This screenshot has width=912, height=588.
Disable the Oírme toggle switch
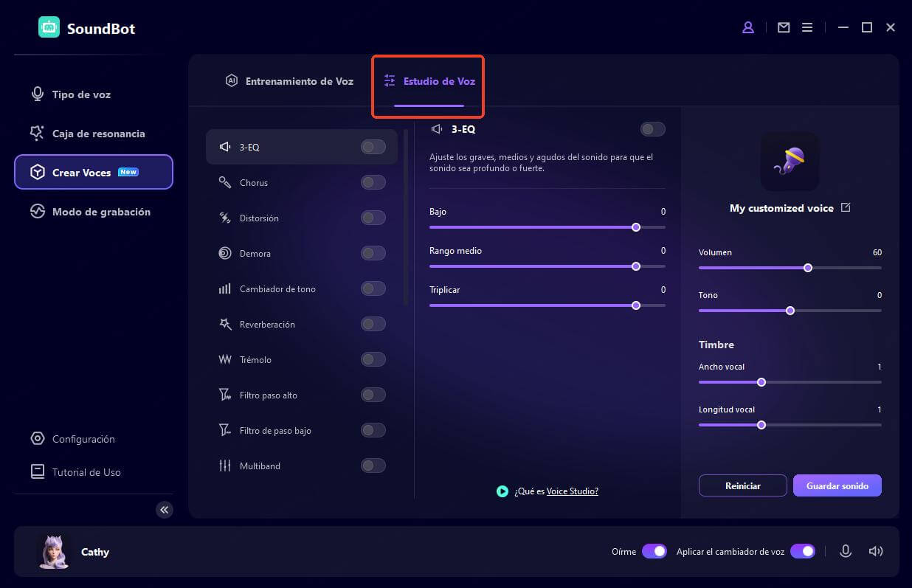[x=654, y=551]
